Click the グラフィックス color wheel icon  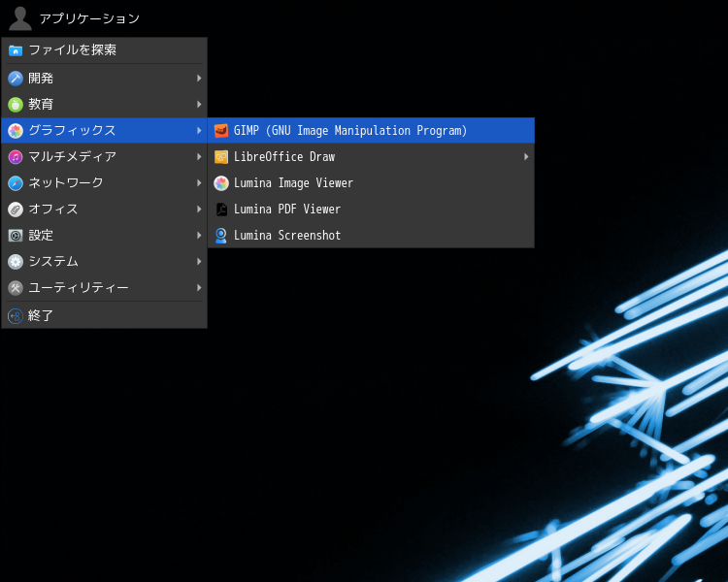tap(16, 131)
